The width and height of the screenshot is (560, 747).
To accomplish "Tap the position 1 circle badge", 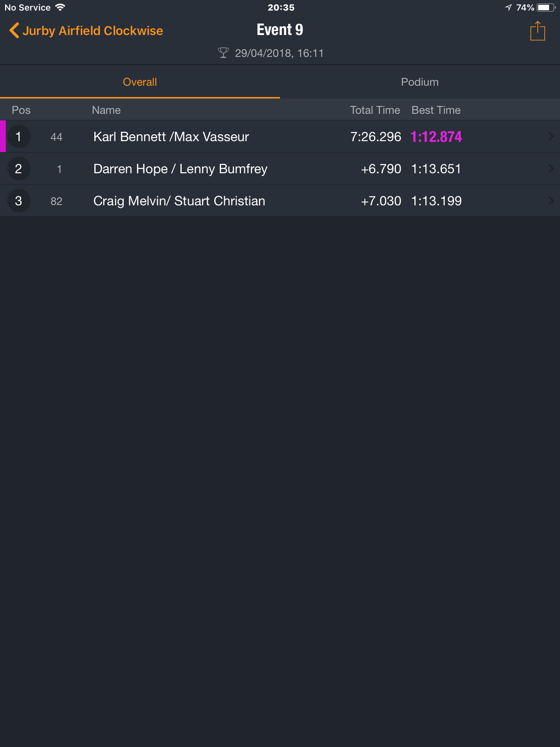I will pyautogui.click(x=19, y=136).
